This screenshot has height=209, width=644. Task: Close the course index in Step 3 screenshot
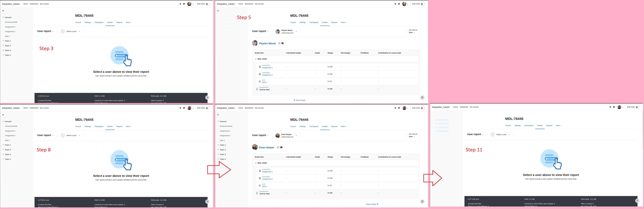(3, 11)
